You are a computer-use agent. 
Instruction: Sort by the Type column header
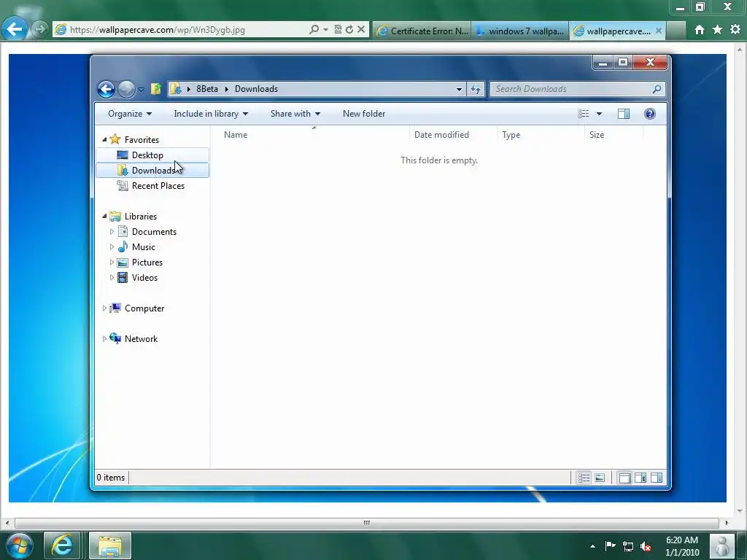pos(541,135)
